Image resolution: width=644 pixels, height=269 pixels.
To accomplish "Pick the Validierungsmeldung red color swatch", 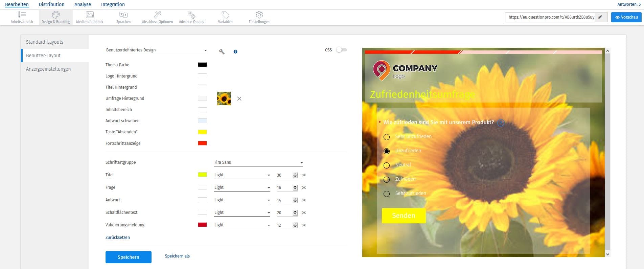I will (x=202, y=225).
